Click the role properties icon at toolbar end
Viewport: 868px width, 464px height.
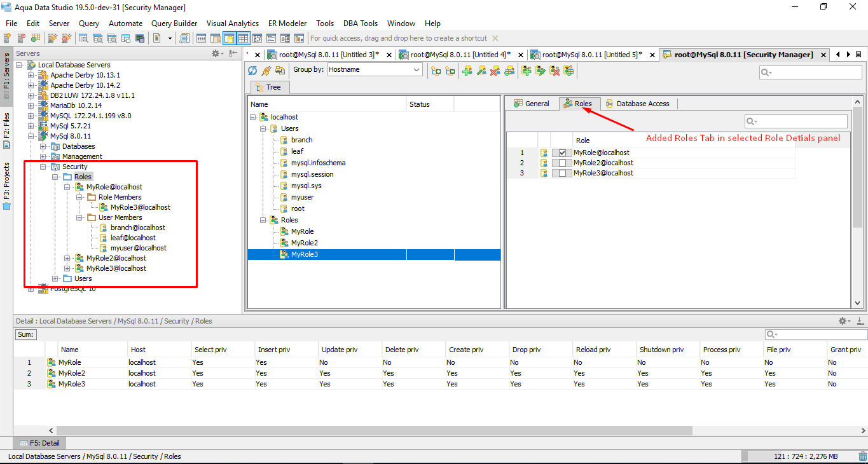[x=568, y=71]
